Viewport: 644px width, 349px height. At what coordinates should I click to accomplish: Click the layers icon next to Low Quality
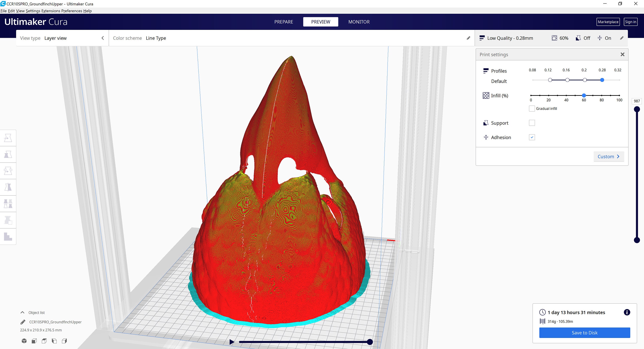482,38
